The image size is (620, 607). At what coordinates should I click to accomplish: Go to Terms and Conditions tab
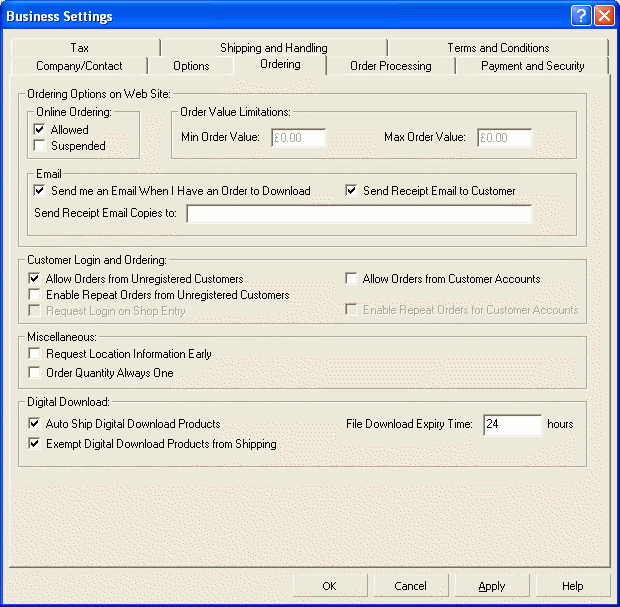(x=497, y=48)
